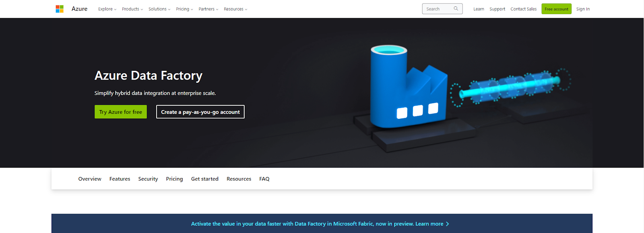Select the Overview tab
Viewport: 644px width, 233px height.
tap(90, 179)
